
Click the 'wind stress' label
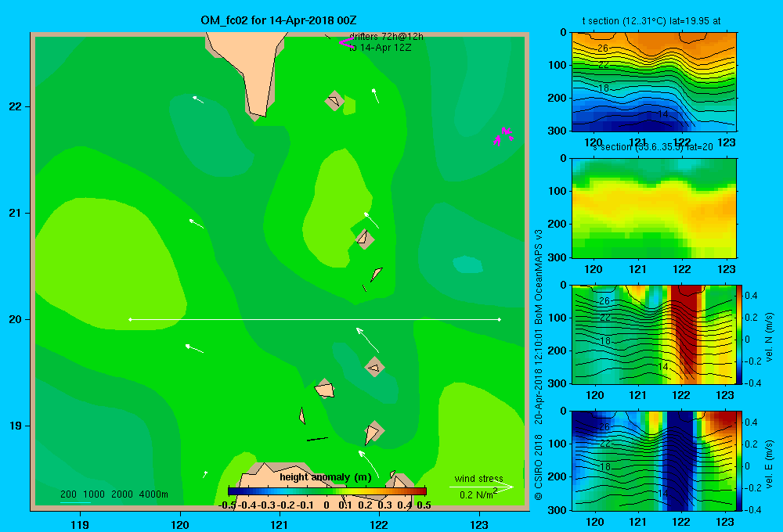tap(479, 478)
